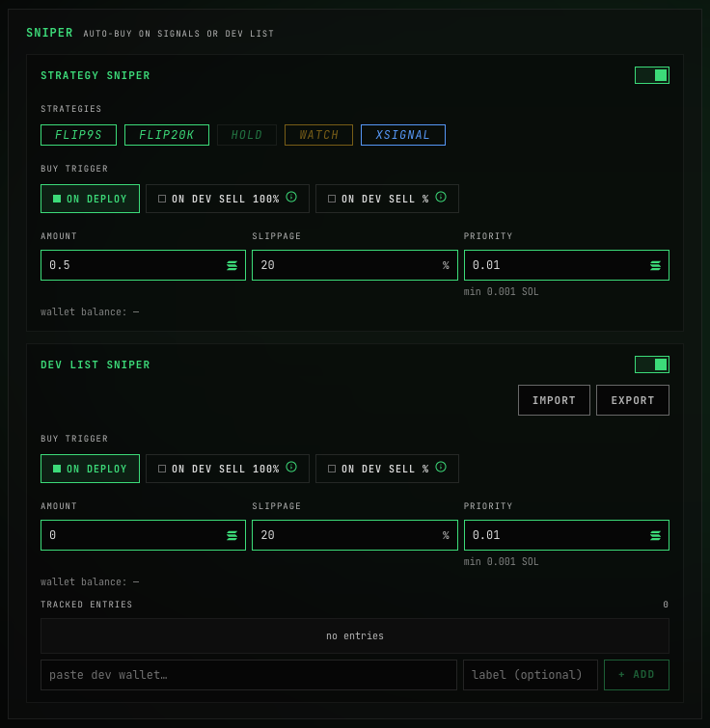This screenshot has height=728, width=710.
Task: Select the XSIGNAL strategy chip
Action: coord(403,135)
